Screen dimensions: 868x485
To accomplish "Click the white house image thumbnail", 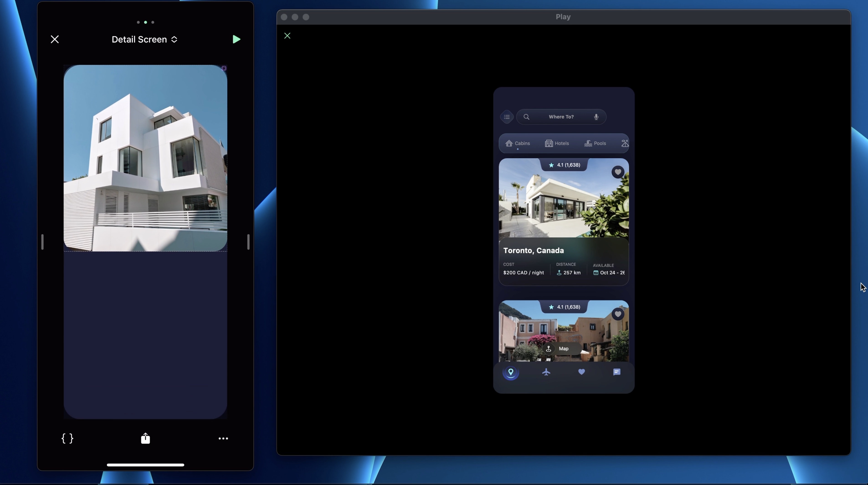I will [x=145, y=158].
